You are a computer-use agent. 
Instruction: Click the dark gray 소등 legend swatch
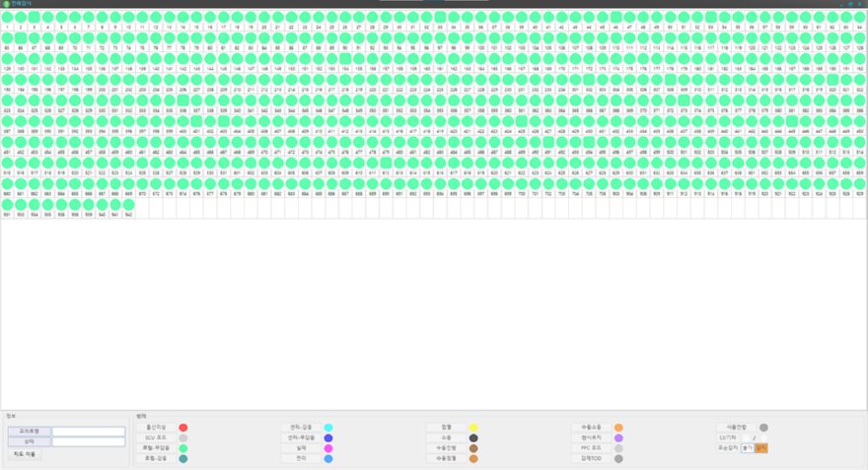(x=473, y=437)
